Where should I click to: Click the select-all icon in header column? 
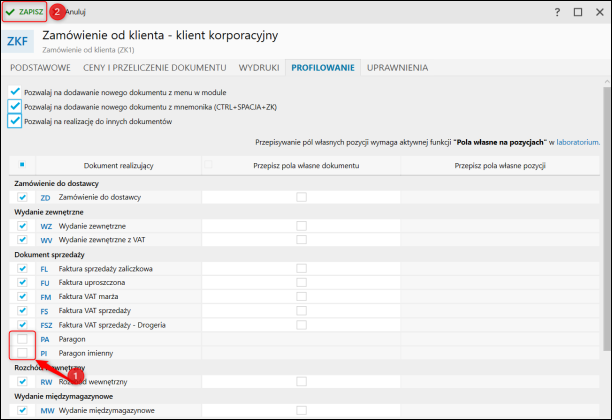[22, 164]
